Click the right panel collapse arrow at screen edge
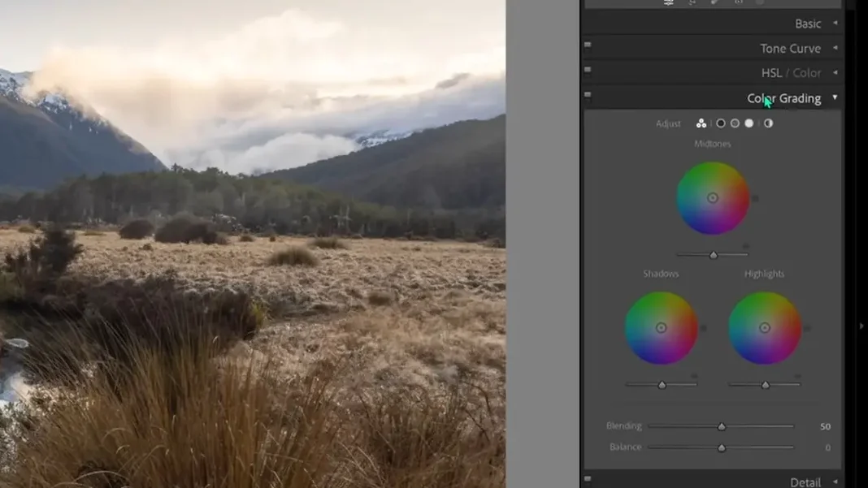Viewport: 868px width, 488px height. 861,326
